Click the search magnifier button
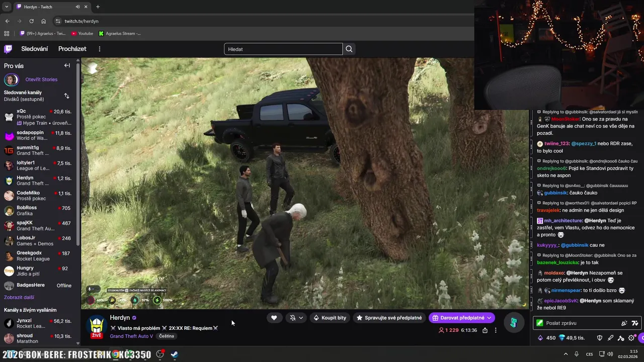 coord(349,49)
